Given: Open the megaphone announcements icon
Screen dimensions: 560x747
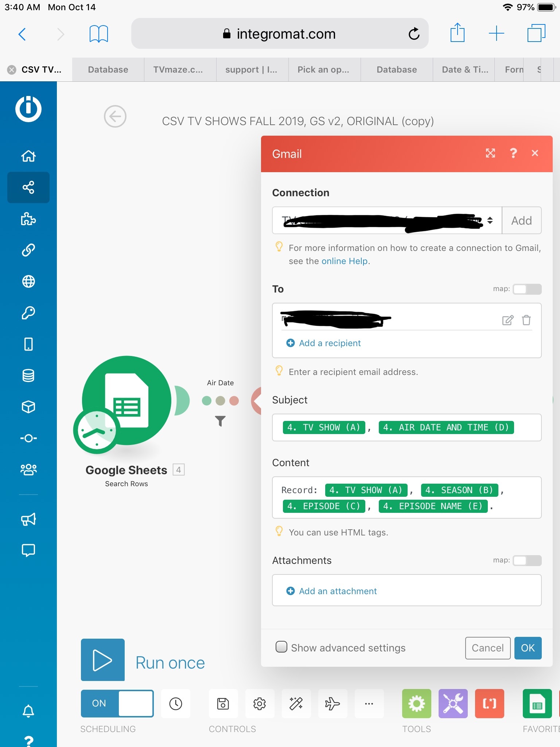Looking at the screenshot, I should point(28,519).
